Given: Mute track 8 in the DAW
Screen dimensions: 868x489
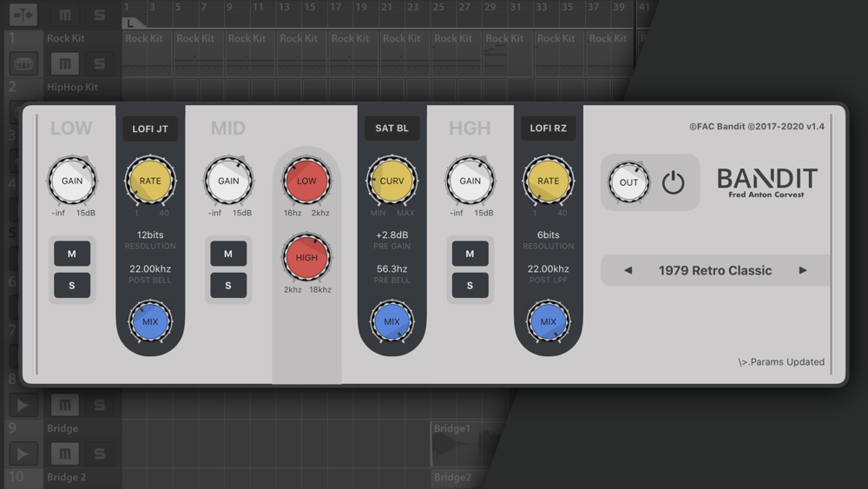Looking at the screenshot, I should point(65,405).
